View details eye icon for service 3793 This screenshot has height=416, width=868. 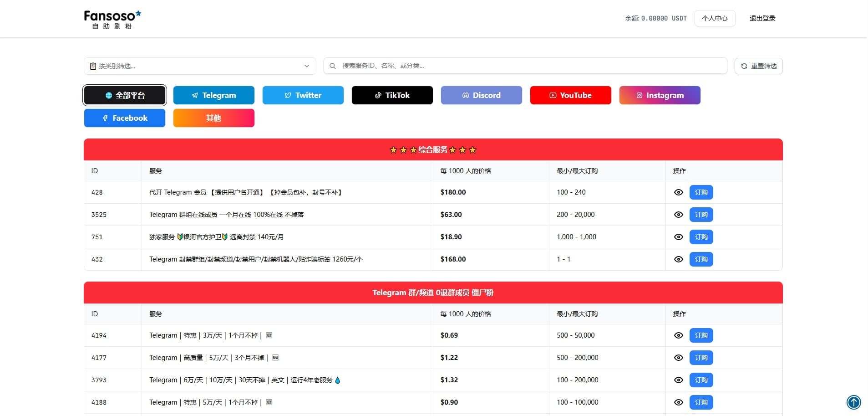tap(679, 380)
